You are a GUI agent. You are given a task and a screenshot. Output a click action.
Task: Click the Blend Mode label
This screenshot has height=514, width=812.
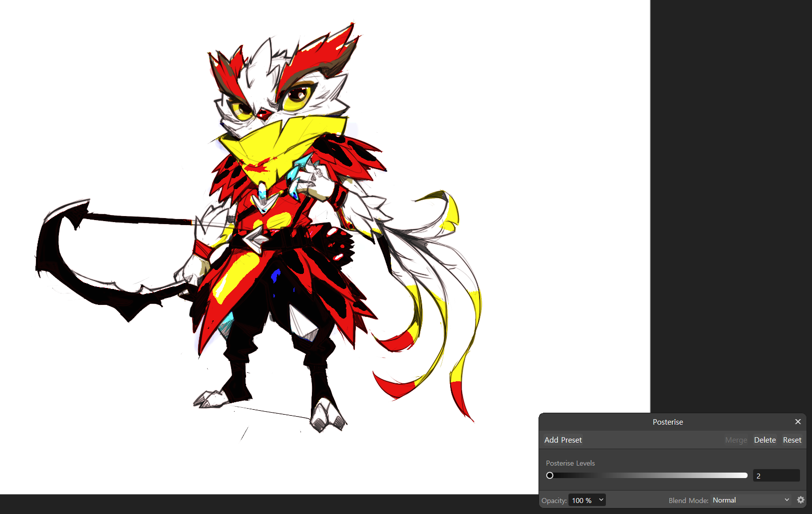[688, 501]
